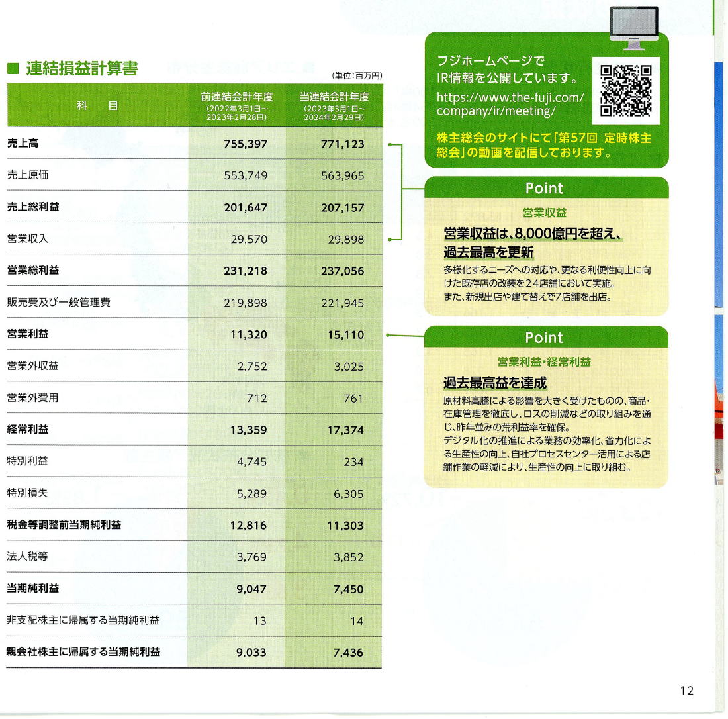The height and width of the screenshot is (719, 728).
Task: Click value 5,289 in 特別損失 row
Action: tap(252, 493)
